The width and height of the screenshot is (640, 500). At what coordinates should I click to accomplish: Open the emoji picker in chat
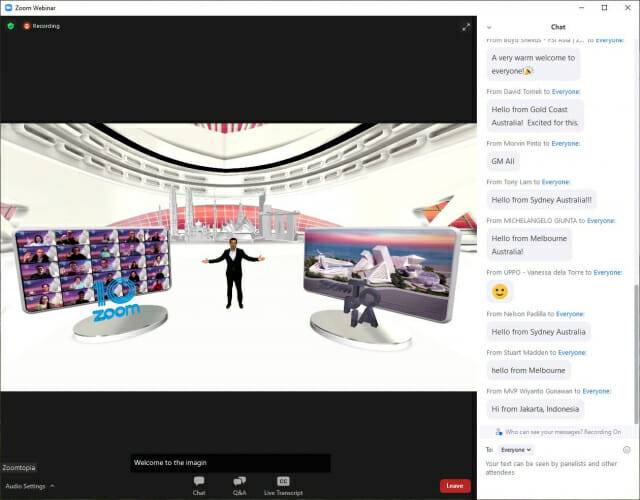click(626, 450)
